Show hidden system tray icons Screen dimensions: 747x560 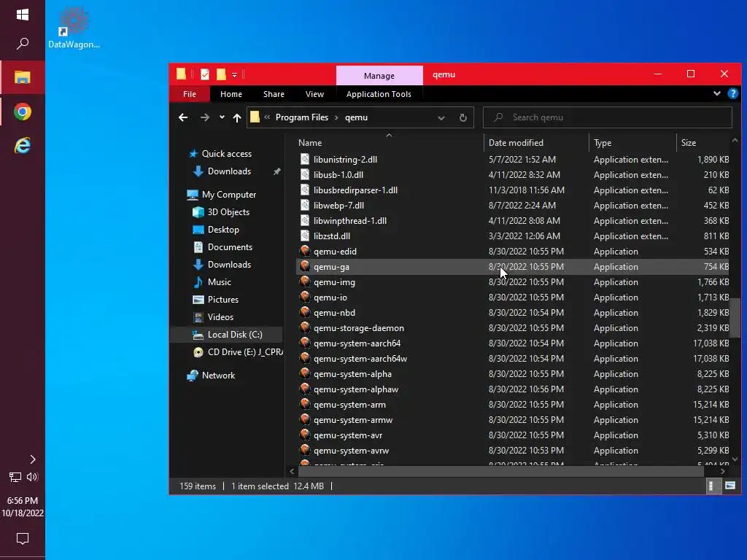click(x=32, y=459)
